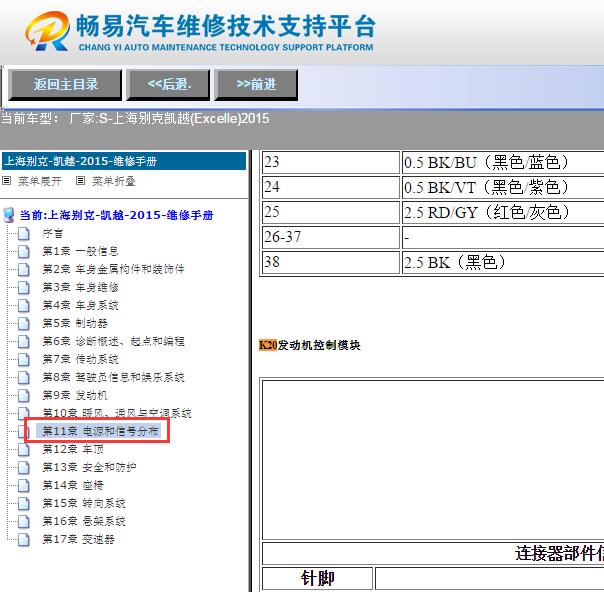Screen dimensions: 604x592
Task: Go back with the <<后退 button
Action: click(168, 85)
